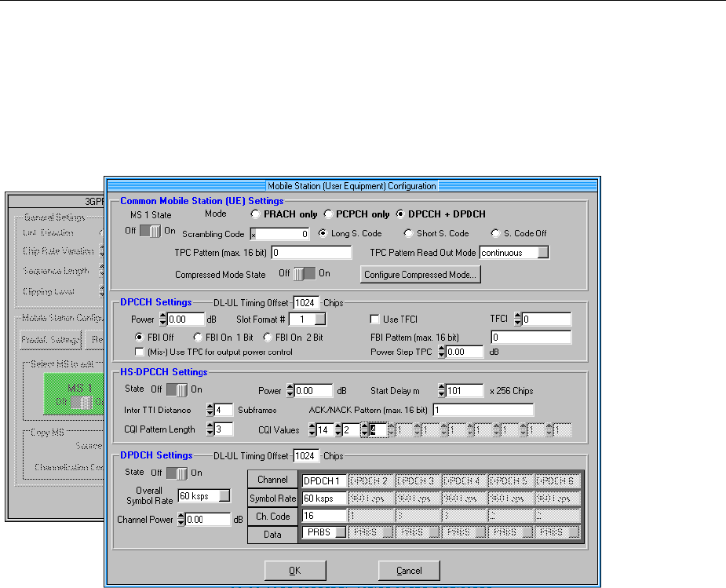This screenshot has width=726, height=588.
Task: Adjust stepper of first CQI value 14
Action: pos(312,429)
